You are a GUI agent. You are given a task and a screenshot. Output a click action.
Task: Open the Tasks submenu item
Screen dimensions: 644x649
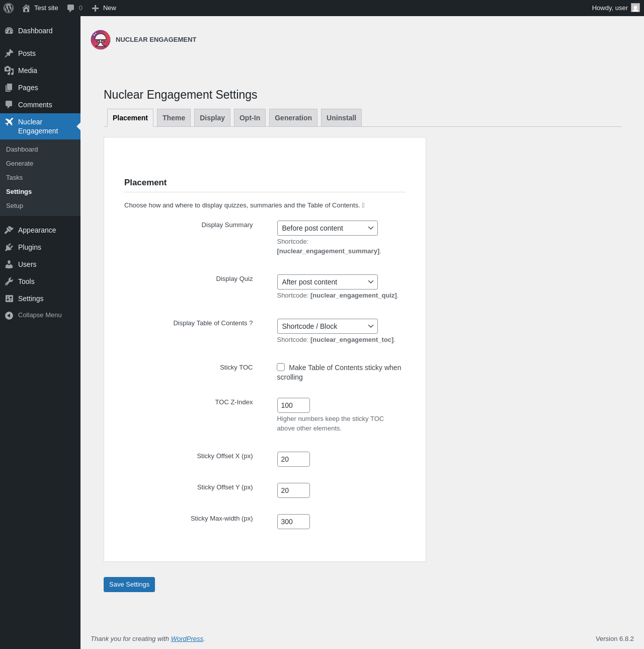[40, 178]
